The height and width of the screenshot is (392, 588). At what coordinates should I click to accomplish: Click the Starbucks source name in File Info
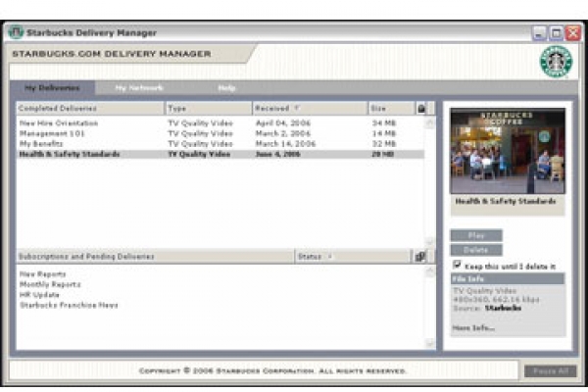(504, 308)
